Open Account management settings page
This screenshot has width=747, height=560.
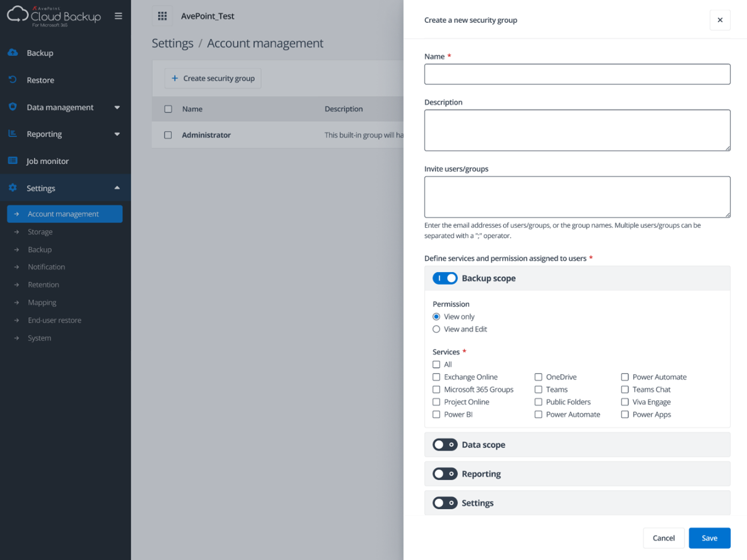[65, 214]
